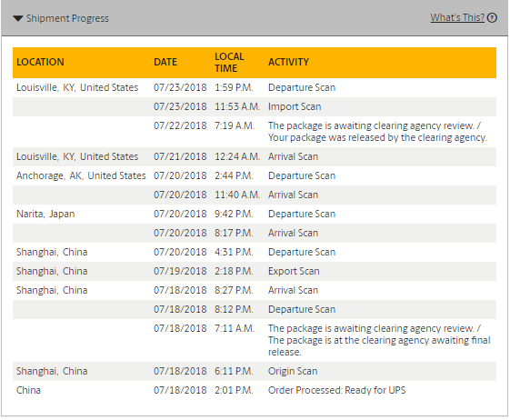Click the Narita, Japan location cell

click(x=45, y=214)
